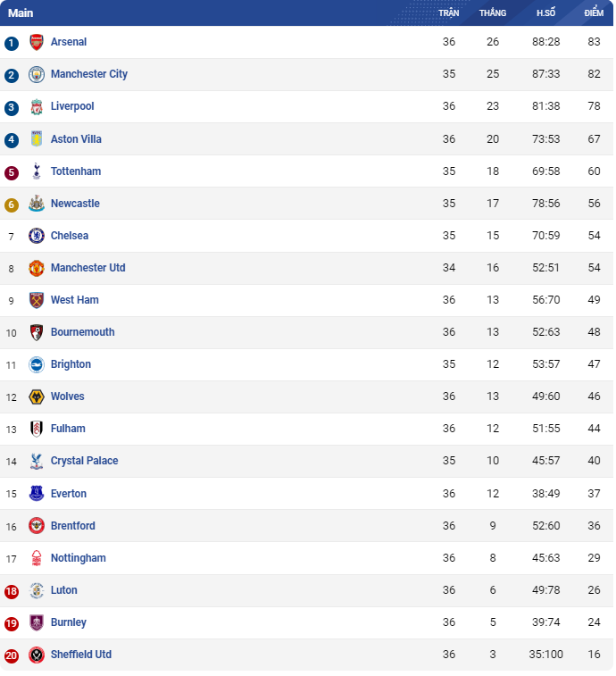Open the Bournemouth team link
The image size is (616, 676).
pos(83,332)
